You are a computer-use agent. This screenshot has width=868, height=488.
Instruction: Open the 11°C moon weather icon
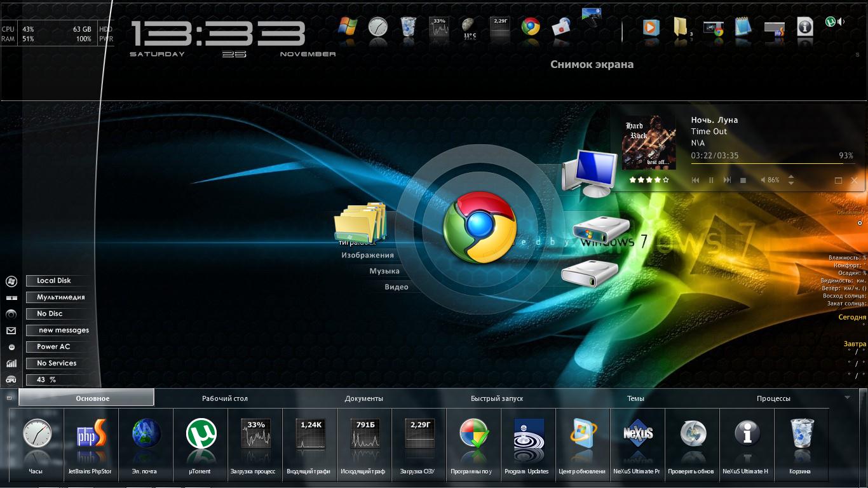click(470, 29)
